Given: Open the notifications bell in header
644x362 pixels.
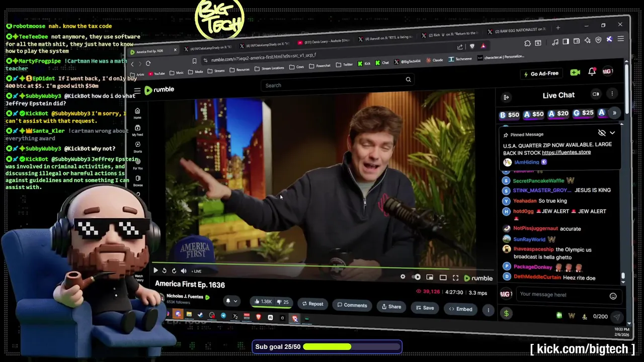Looking at the screenshot, I should coord(592,72).
